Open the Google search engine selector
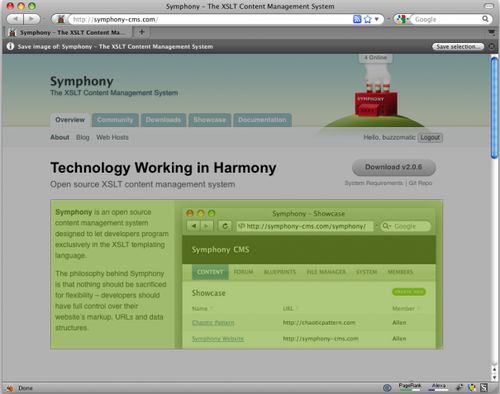 click(402, 19)
